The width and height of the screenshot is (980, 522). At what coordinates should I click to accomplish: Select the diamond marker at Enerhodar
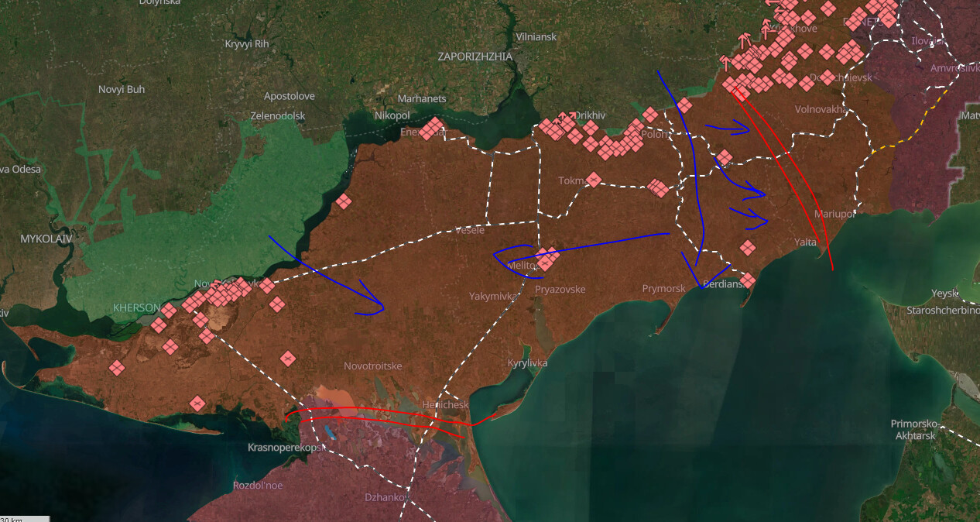click(431, 128)
